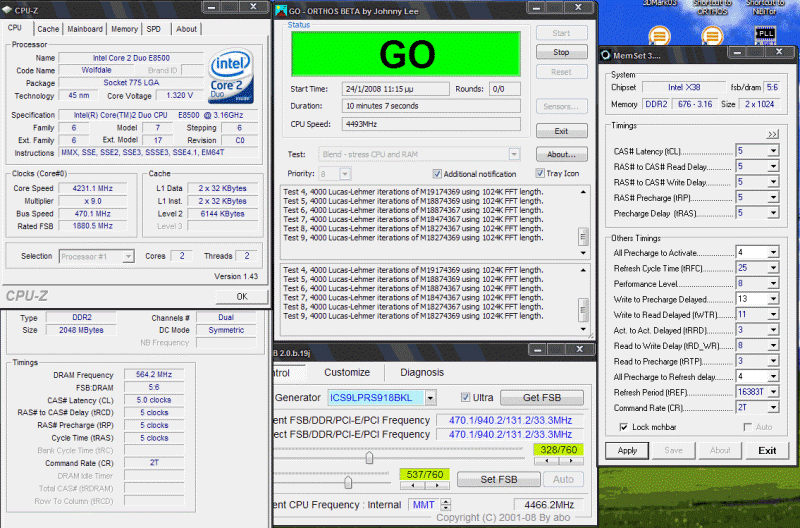This screenshot has height=528, width=800.
Task: Switch to the SPD tab in CPU-Z
Action: tap(154, 29)
